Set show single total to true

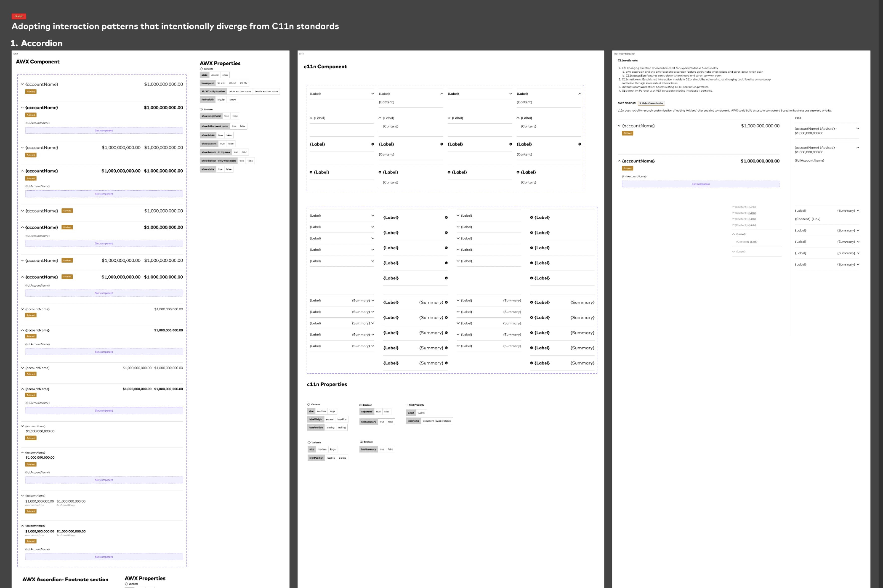pyautogui.click(x=227, y=116)
